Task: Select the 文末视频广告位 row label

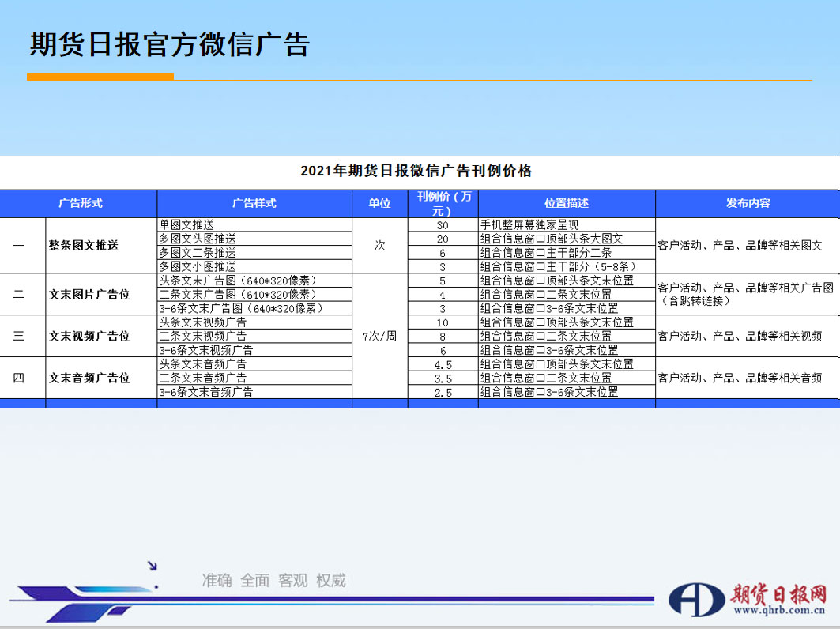Action: point(89,336)
